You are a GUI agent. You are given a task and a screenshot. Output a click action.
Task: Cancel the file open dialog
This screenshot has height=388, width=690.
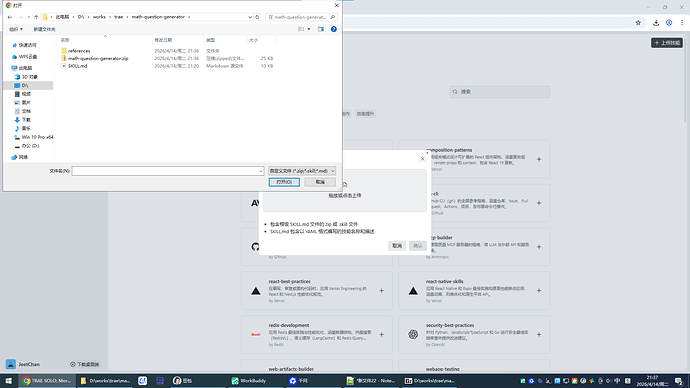click(x=320, y=182)
